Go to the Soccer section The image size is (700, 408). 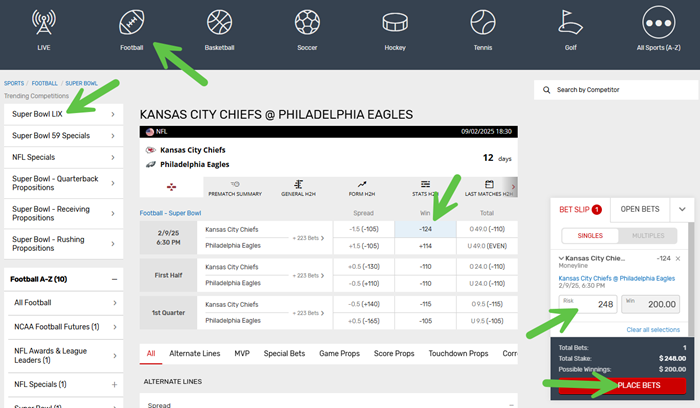point(307,28)
